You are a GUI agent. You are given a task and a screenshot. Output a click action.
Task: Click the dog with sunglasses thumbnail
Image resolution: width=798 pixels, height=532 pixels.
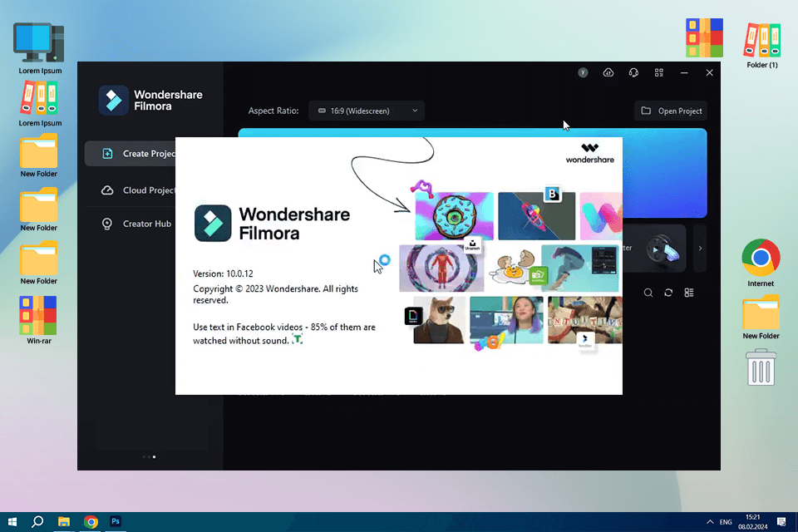click(439, 320)
